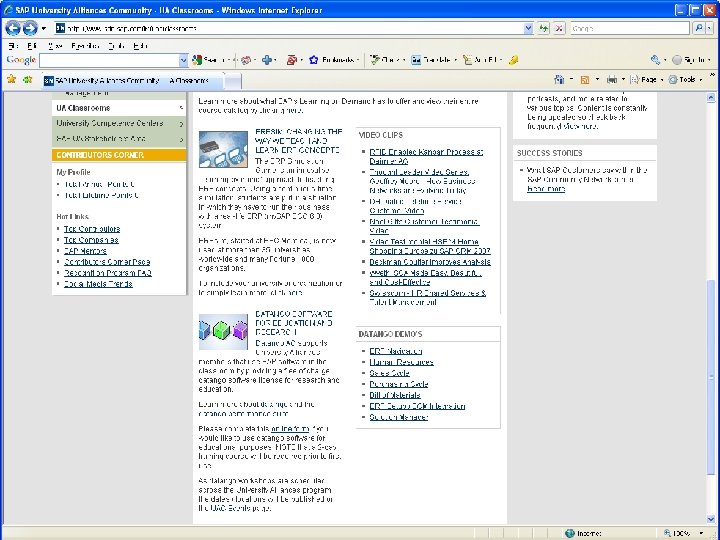Click the orange RSS feeds icon
Screen dimensions: 720x540
[x=585, y=79]
